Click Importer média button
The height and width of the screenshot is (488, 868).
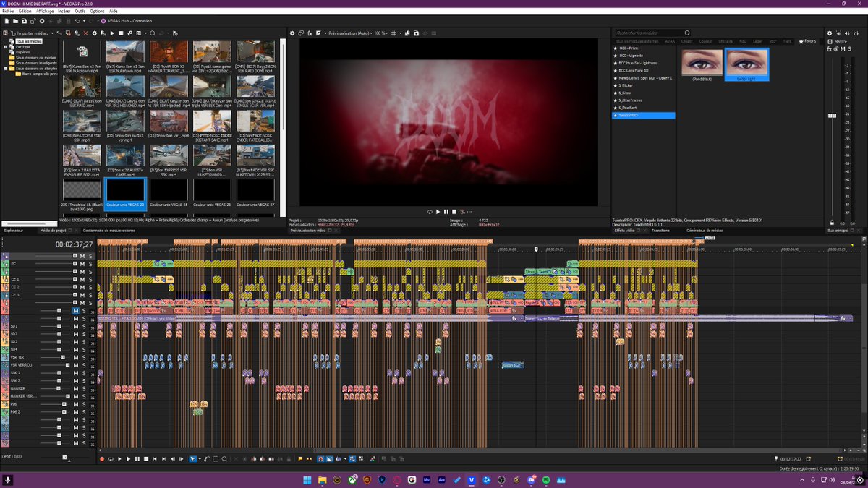point(29,33)
